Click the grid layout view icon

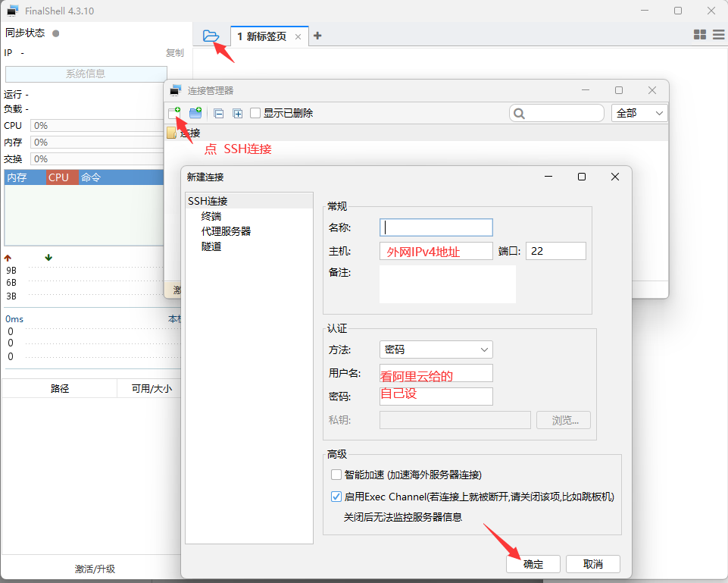point(699,35)
